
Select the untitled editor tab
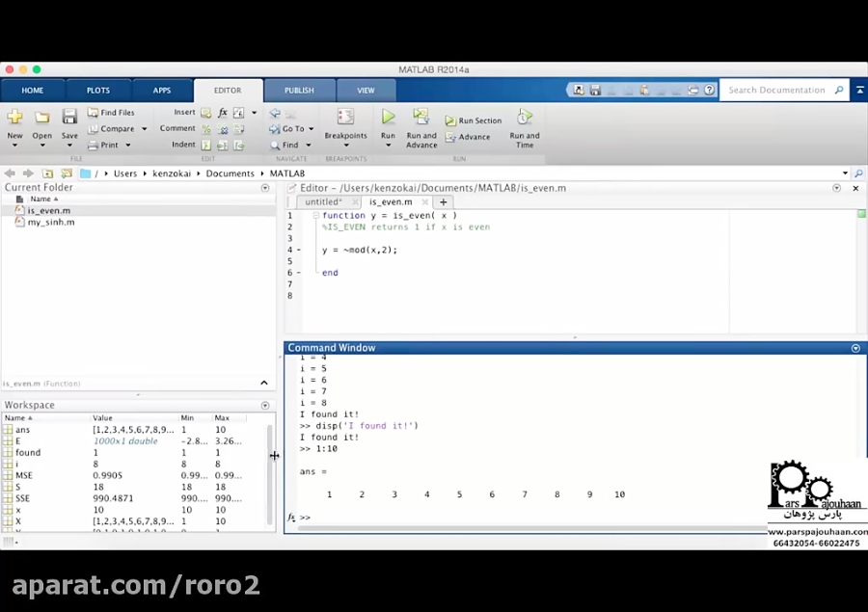tap(324, 202)
